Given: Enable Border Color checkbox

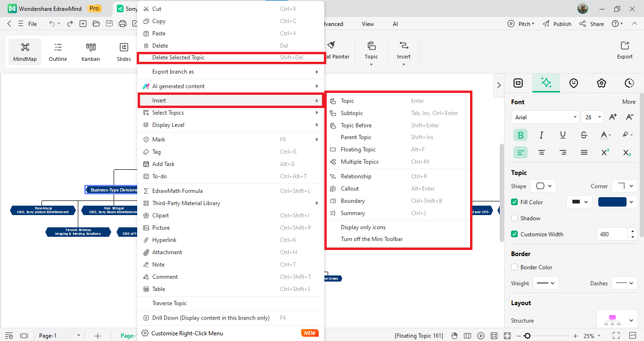Looking at the screenshot, I should tap(514, 267).
